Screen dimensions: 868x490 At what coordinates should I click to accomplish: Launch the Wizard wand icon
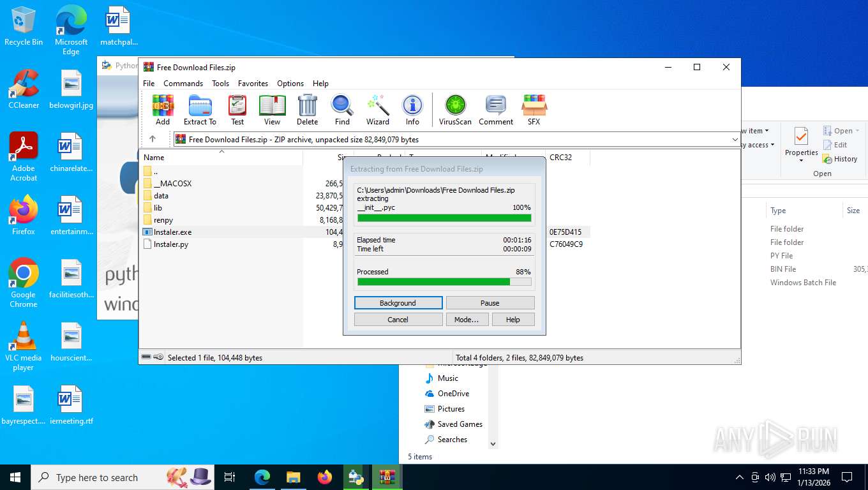(x=378, y=110)
